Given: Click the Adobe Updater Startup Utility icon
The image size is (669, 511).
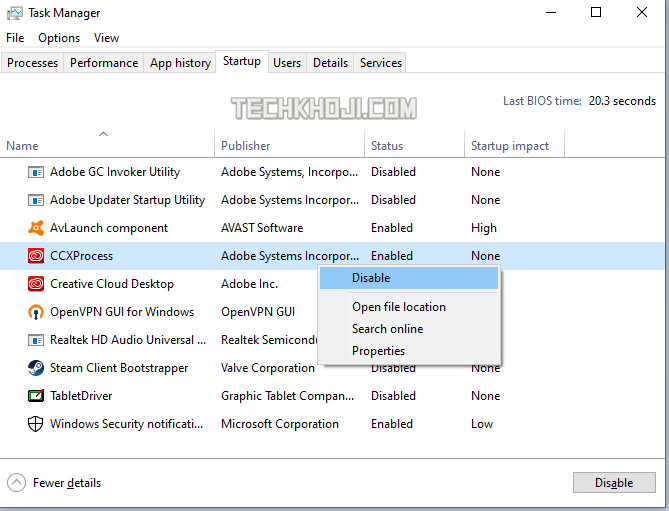Looking at the screenshot, I should click(36, 200).
